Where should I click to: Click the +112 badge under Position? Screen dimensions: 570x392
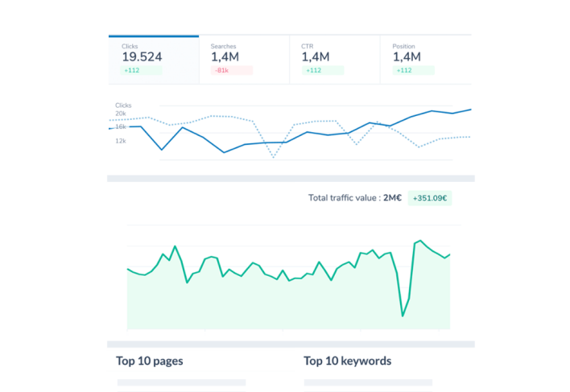[x=413, y=71]
